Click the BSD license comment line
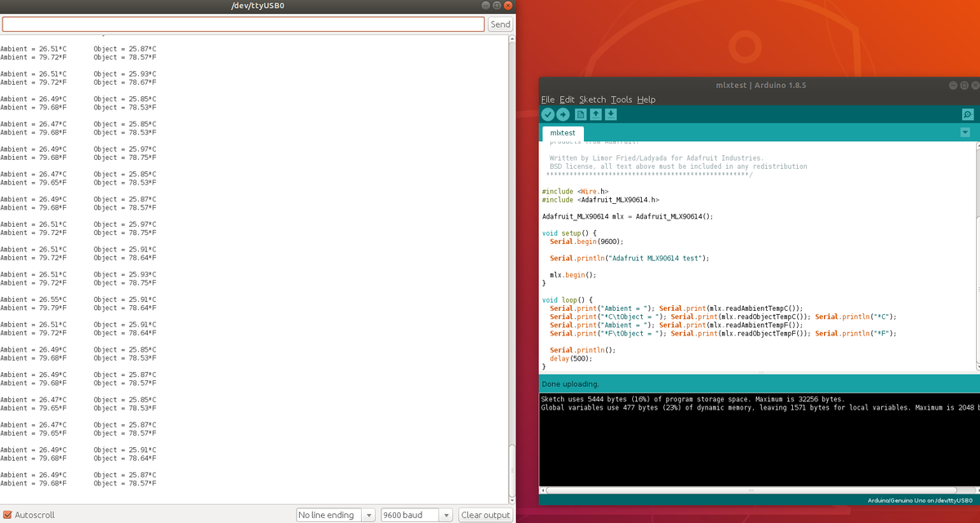The image size is (980, 523). pyautogui.click(x=679, y=166)
